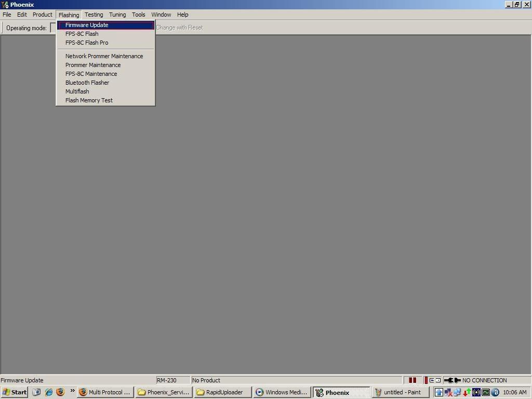This screenshot has width=532, height=399.
Task: Click the 10:06 AM system clock
Action: coord(515,393)
